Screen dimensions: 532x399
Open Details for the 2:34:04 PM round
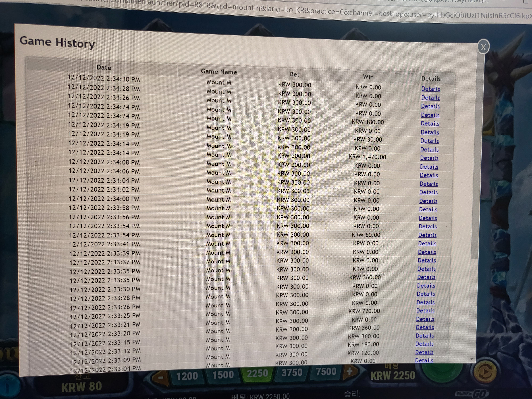tap(429, 184)
